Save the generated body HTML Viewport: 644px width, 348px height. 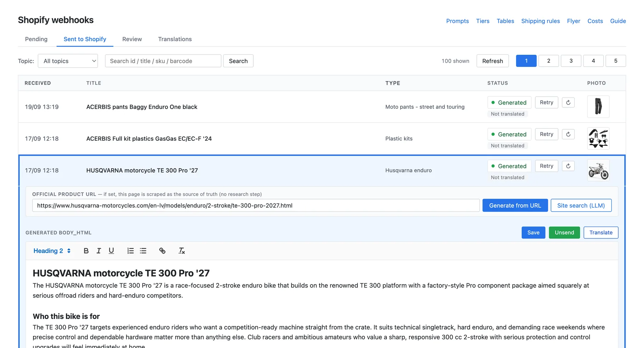tap(533, 233)
